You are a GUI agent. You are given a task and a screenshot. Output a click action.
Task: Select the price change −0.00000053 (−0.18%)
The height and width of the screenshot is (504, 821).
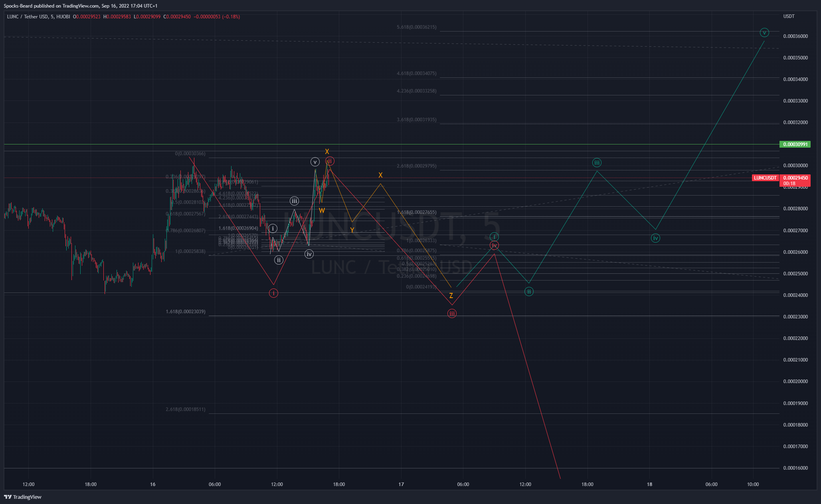[x=217, y=17]
